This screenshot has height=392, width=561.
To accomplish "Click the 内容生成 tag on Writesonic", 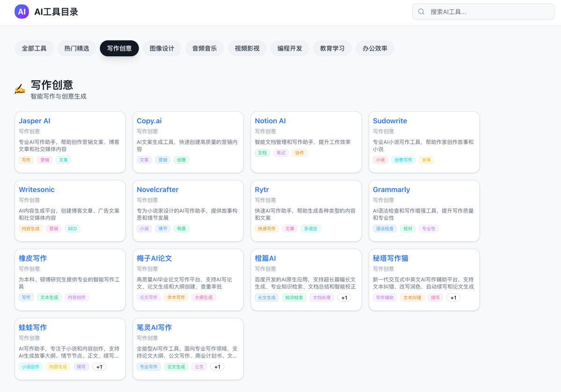I will pyautogui.click(x=30, y=229).
